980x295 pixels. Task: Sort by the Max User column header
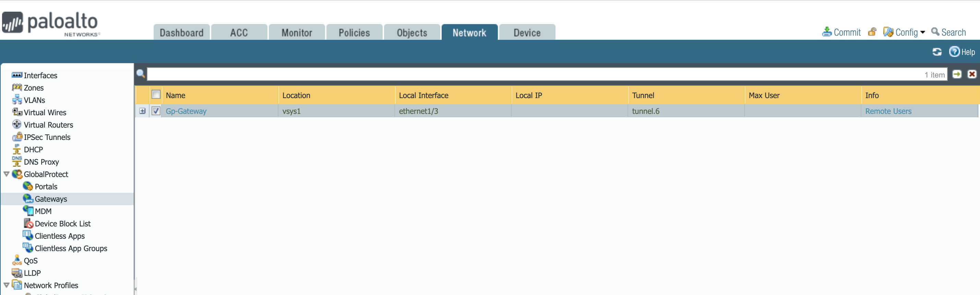click(803, 95)
